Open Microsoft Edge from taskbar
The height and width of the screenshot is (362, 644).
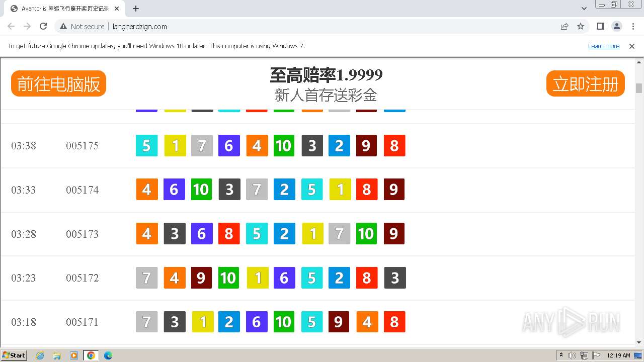click(x=108, y=355)
